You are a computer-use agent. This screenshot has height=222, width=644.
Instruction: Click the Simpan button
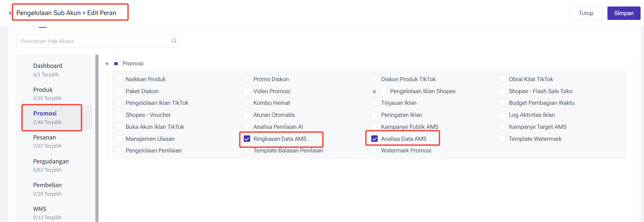pyautogui.click(x=624, y=13)
